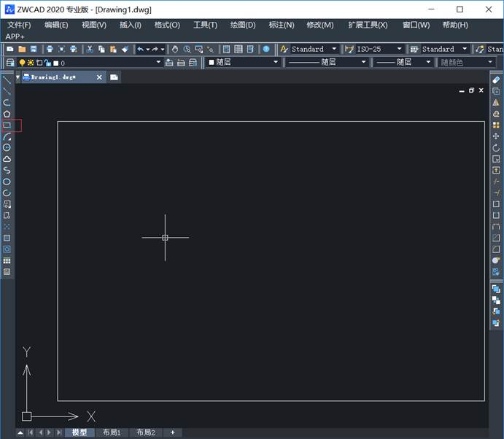Click the white layer color swatch
The width and height of the screenshot is (504, 439).
[56, 63]
